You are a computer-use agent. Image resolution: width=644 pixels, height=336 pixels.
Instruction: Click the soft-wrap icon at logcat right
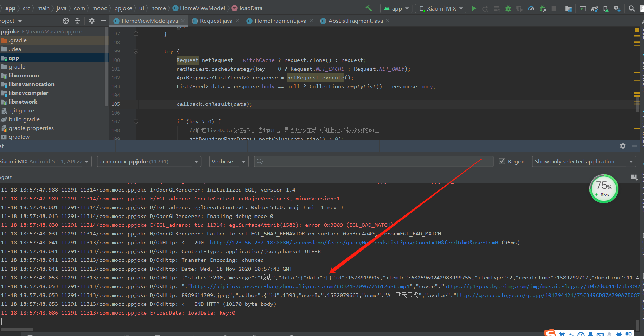(634, 177)
